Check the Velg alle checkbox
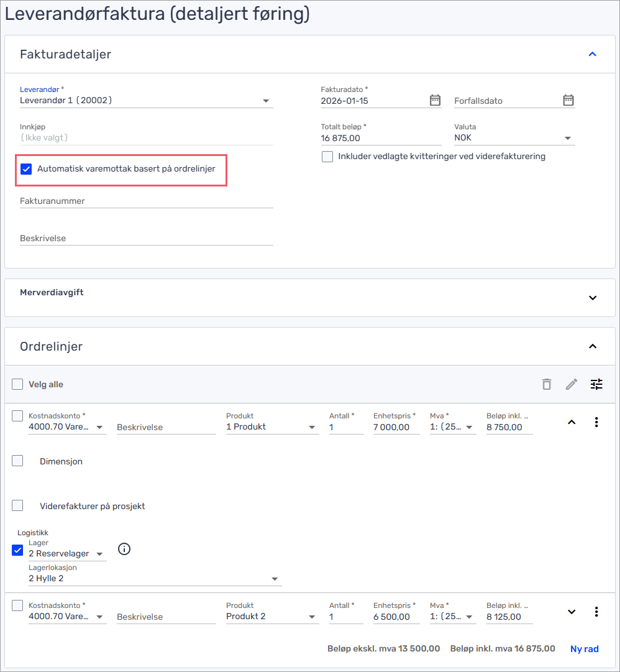Viewport: 620px width, 672px height. [17, 384]
